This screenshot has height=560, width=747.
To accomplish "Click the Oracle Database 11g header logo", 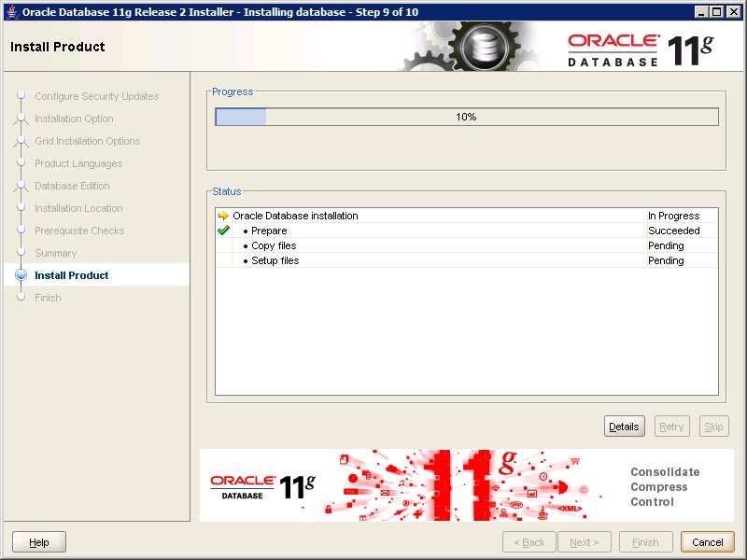I will point(641,49).
